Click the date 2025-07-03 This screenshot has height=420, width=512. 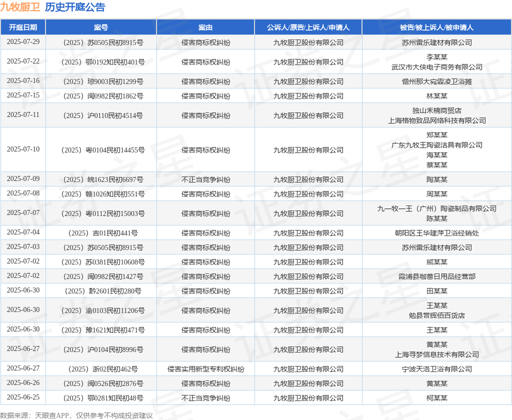click(23, 247)
